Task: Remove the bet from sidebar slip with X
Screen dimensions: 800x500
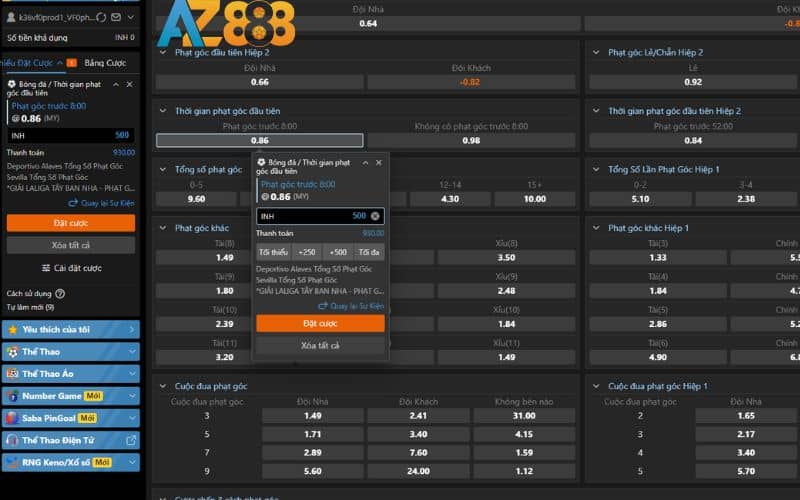Action: pyautogui.click(x=130, y=85)
